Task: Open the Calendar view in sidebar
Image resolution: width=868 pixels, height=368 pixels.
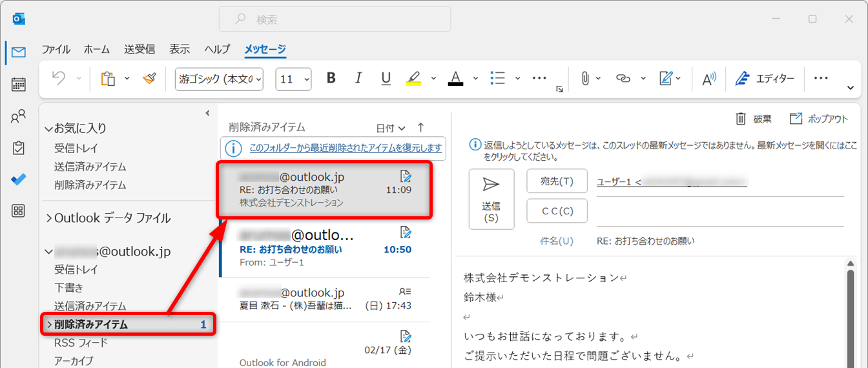Action: (19, 84)
